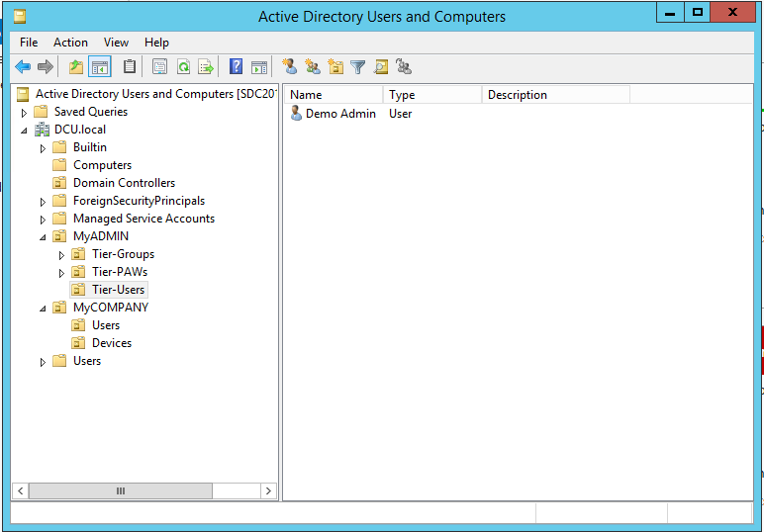The image size is (764, 532).
Task: Select the Domain Controllers tree item
Action: click(x=124, y=183)
